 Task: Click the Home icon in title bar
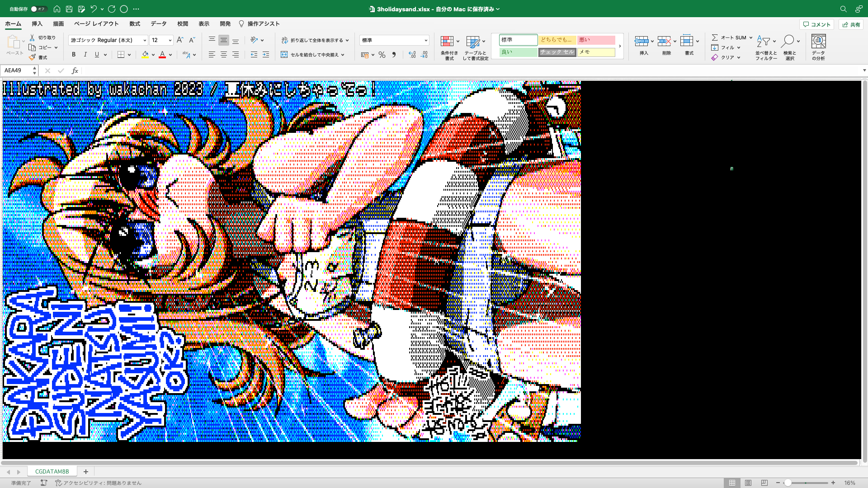click(x=57, y=9)
